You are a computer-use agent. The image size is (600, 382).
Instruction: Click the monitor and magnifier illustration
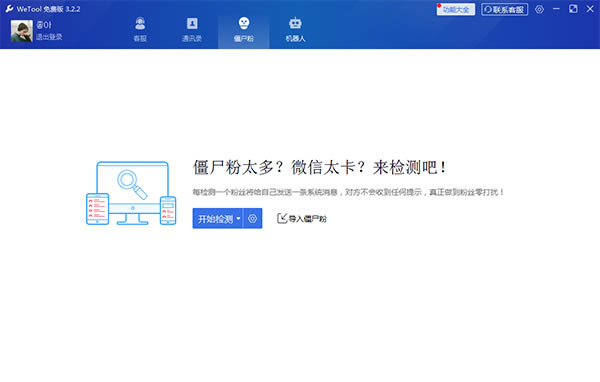click(x=131, y=193)
